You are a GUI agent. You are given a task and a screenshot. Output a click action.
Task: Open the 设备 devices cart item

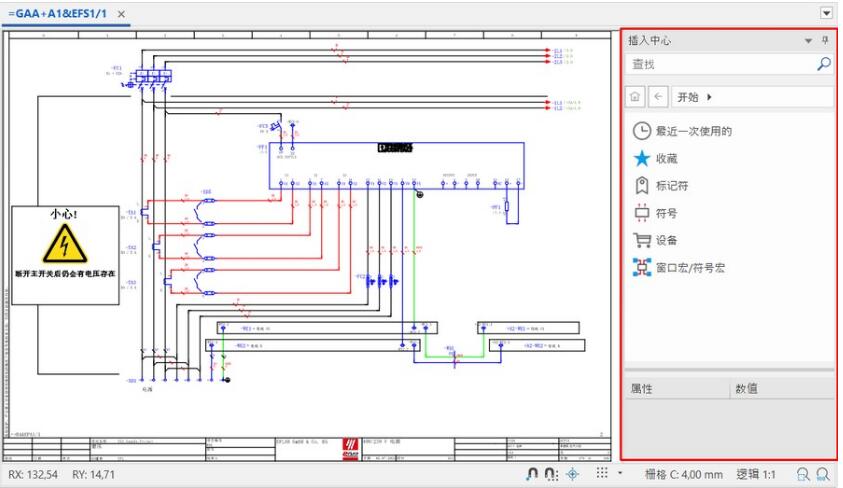[x=665, y=240]
